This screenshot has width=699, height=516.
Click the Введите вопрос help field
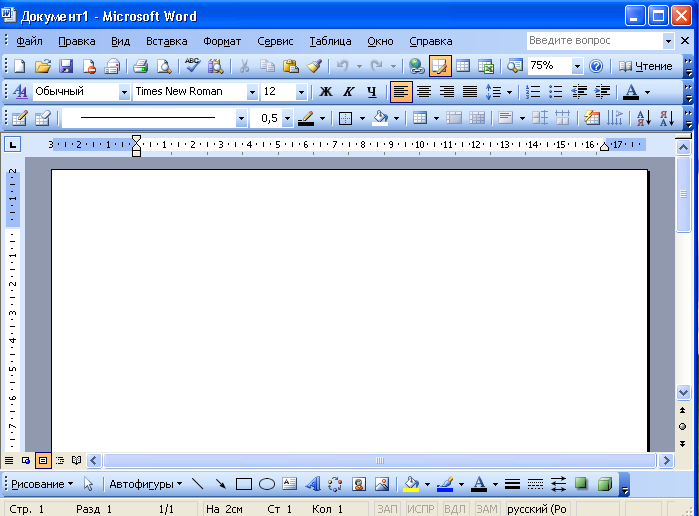[594, 41]
